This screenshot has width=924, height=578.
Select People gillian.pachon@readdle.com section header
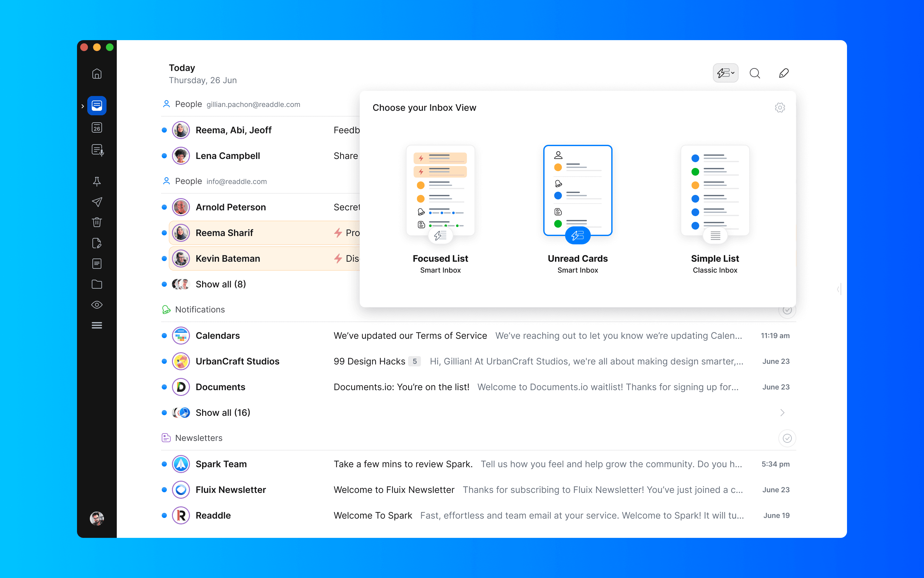point(231,104)
